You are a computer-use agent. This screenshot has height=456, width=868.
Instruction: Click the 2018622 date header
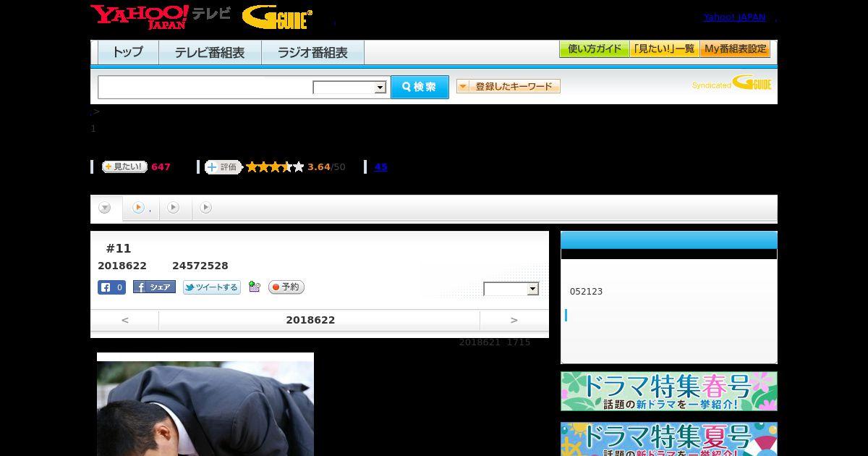[x=310, y=320]
